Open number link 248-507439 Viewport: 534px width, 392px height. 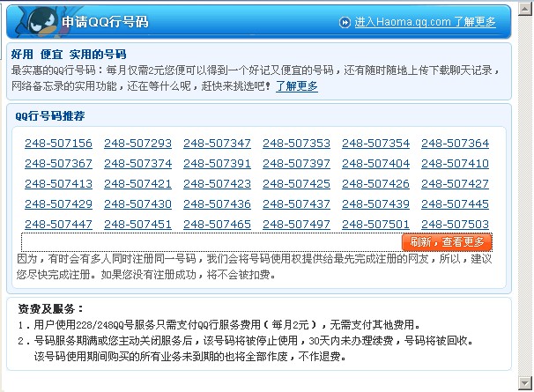[x=375, y=204]
